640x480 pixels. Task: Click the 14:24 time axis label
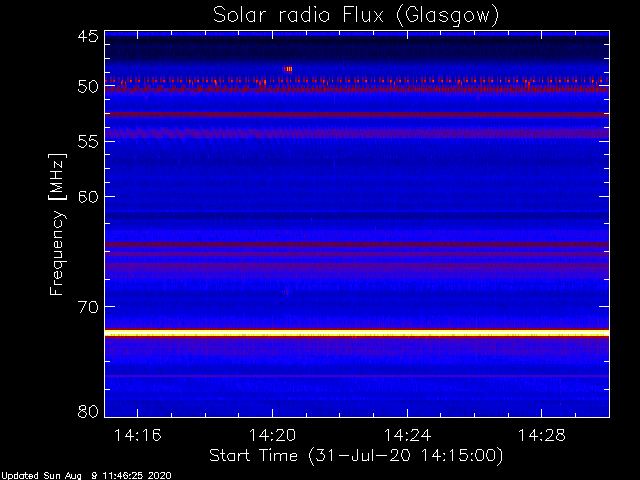pos(407,435)
